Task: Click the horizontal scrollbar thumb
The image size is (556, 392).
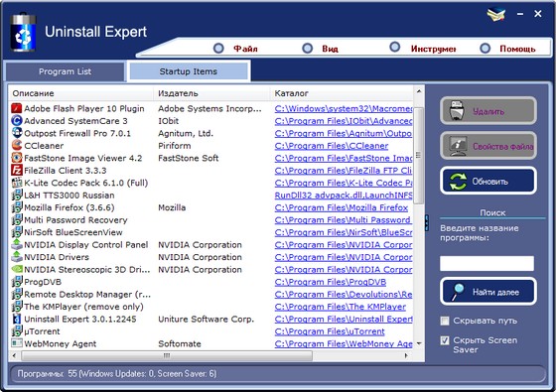Action: 167,355
